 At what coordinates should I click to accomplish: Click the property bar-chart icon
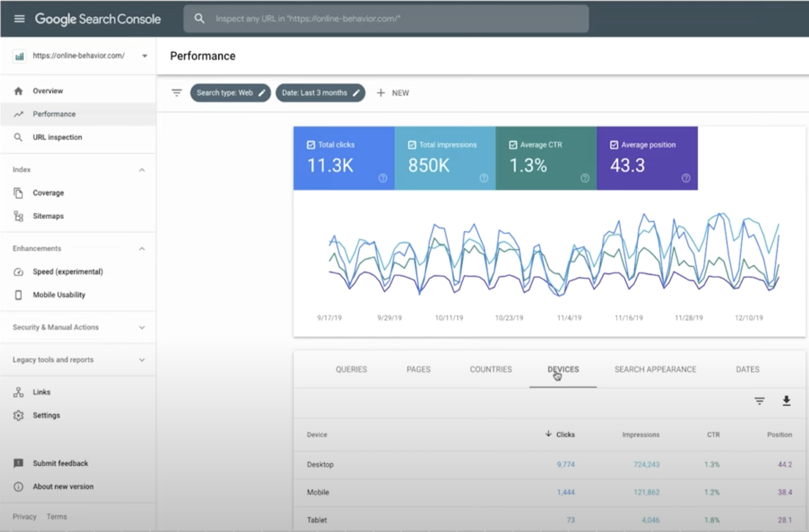[x=19, y=56]
